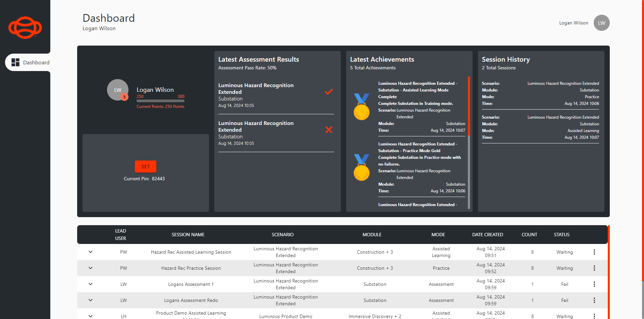Select the first gold medal achievement icon
Viewport: 644px width, 319px height.
point(361,107)
